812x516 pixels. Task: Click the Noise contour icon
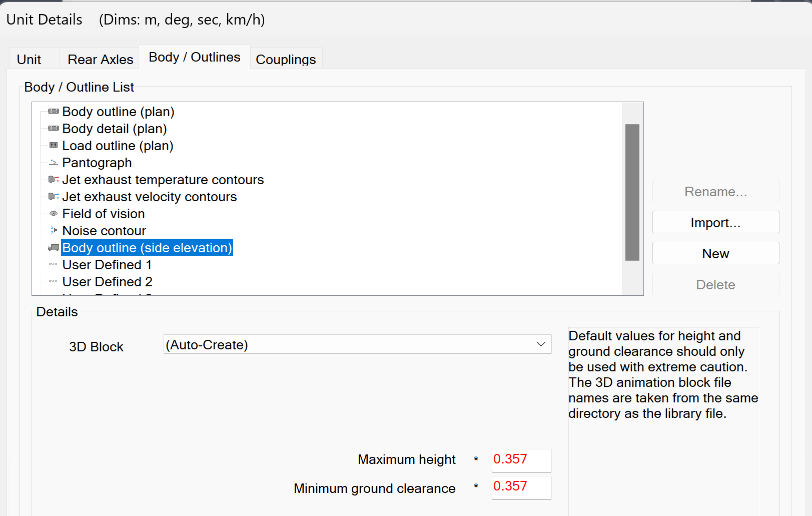point(54,231)
